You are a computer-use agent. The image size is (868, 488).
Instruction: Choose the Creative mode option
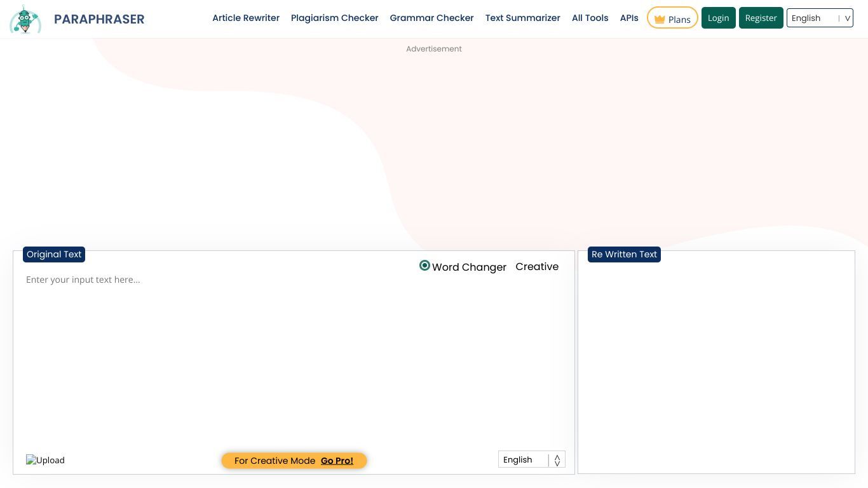pos(537,267)
